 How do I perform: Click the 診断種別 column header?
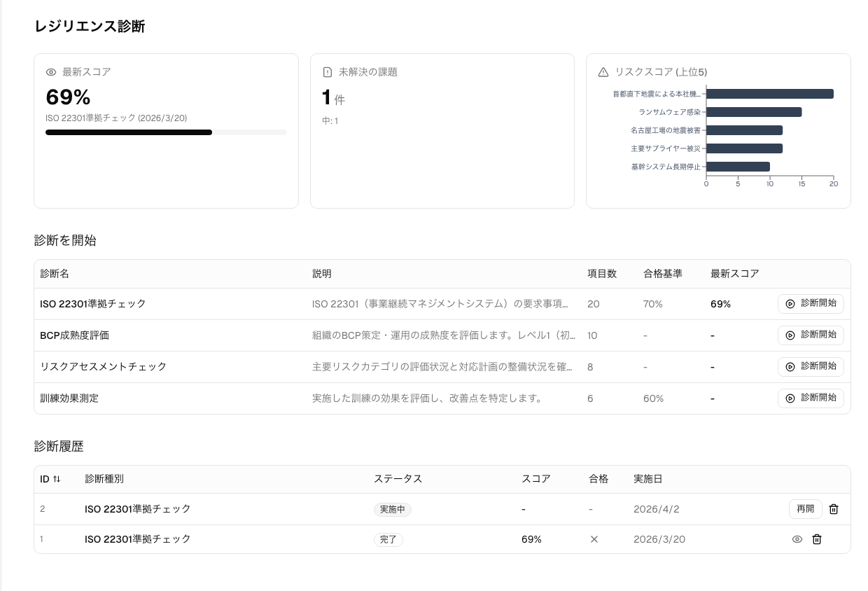(104, 479)
